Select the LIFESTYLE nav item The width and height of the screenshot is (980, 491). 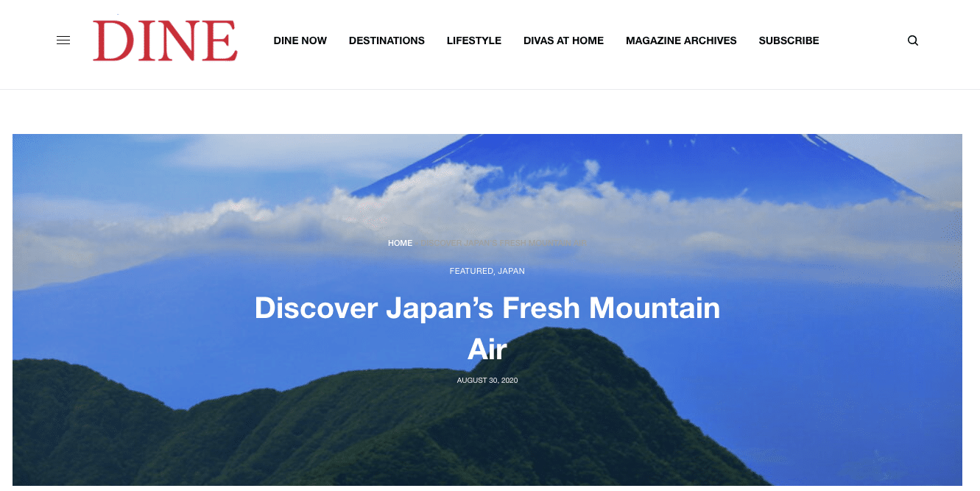pos(474,40)
